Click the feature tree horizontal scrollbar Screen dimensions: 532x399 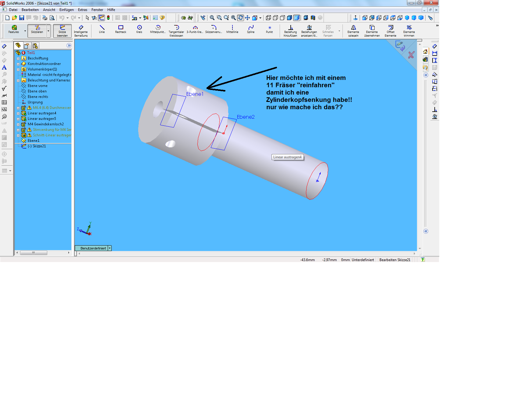[34, 253]
